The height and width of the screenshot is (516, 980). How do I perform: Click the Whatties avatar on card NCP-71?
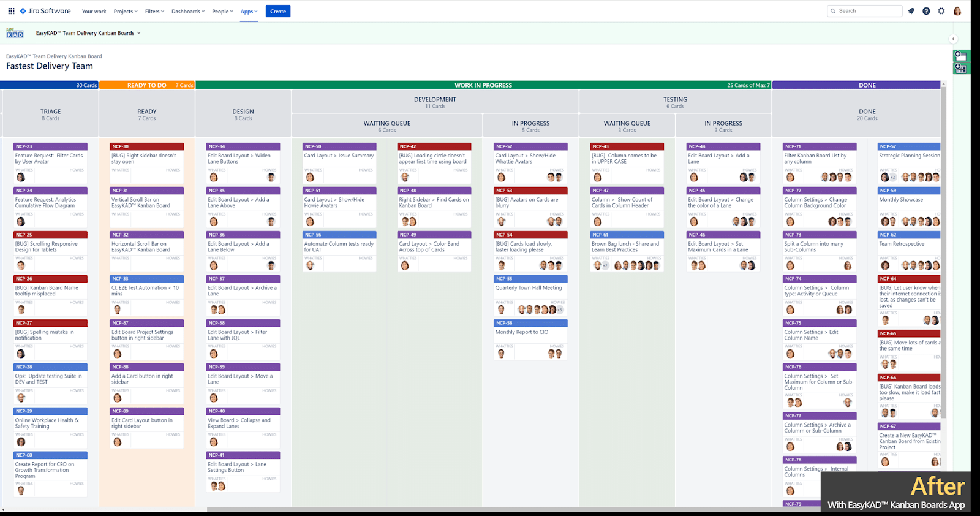(790, 177)
